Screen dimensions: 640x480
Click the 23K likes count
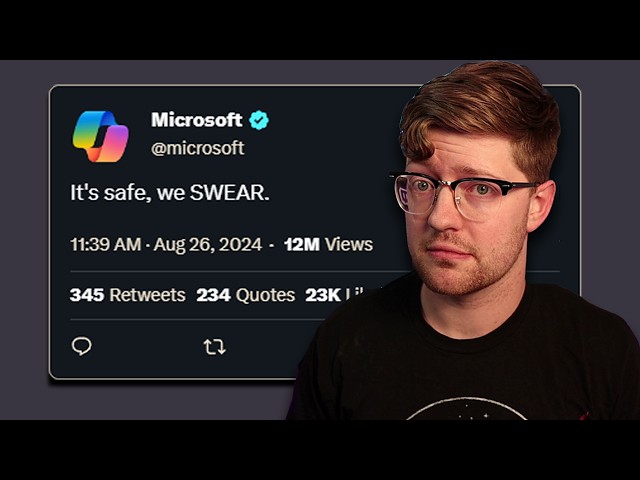pos(323,295)
